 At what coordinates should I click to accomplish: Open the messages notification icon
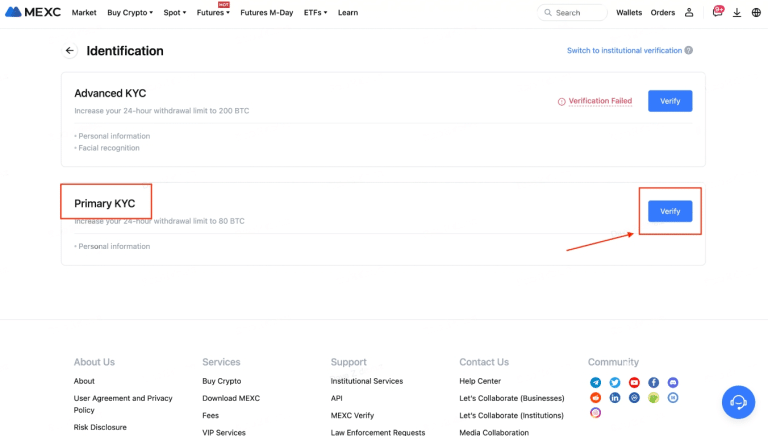[x=718, y=11]
